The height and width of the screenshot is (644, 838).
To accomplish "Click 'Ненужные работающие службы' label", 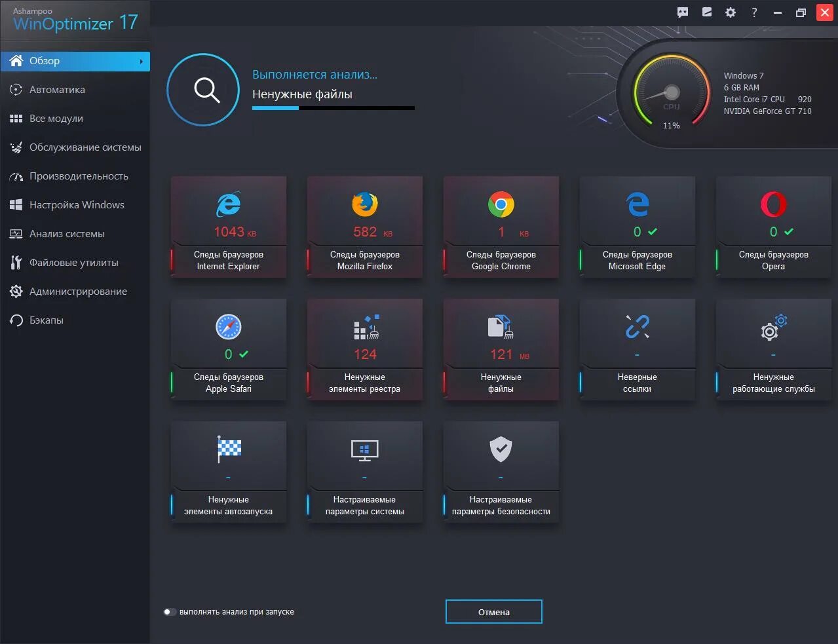I will (x=774, y=383).
